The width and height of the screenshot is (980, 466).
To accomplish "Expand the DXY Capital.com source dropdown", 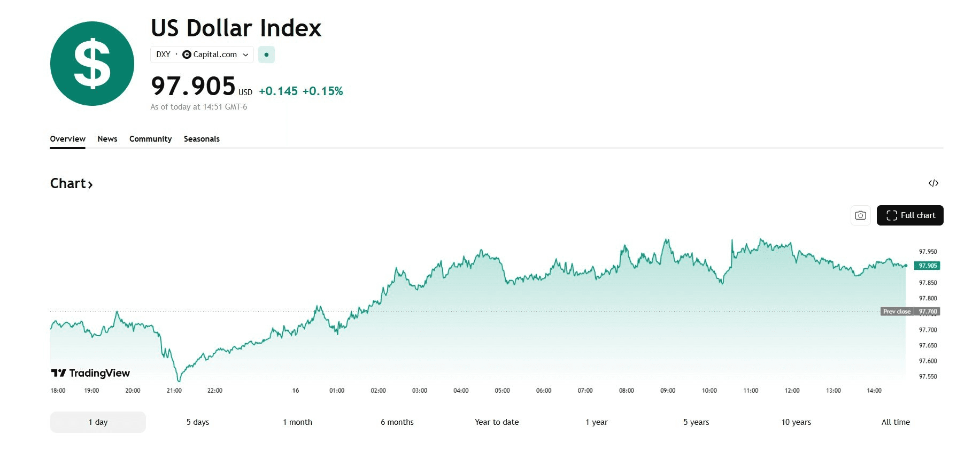I will click(246, 55).
